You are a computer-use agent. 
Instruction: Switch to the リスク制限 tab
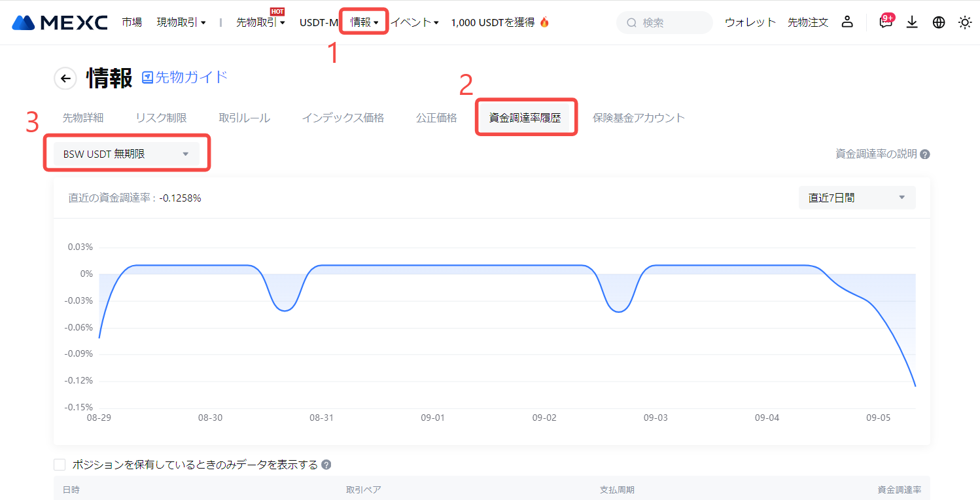pyautogui.click(x=161, y=118)
